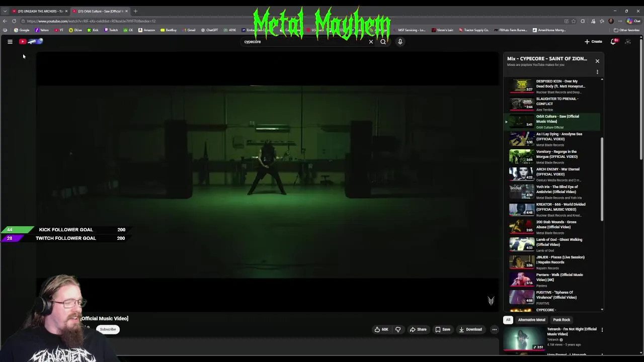Open the YouTube guide hamburger menu
This screenshot has height=362, width=644.
point(10,42)
